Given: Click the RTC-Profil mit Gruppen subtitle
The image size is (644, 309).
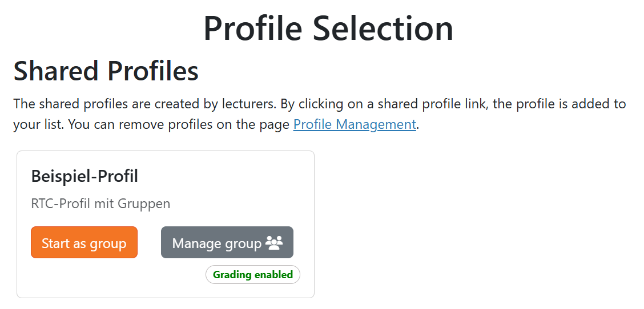Looking at the screenshot, I should (x=100, y=204).
